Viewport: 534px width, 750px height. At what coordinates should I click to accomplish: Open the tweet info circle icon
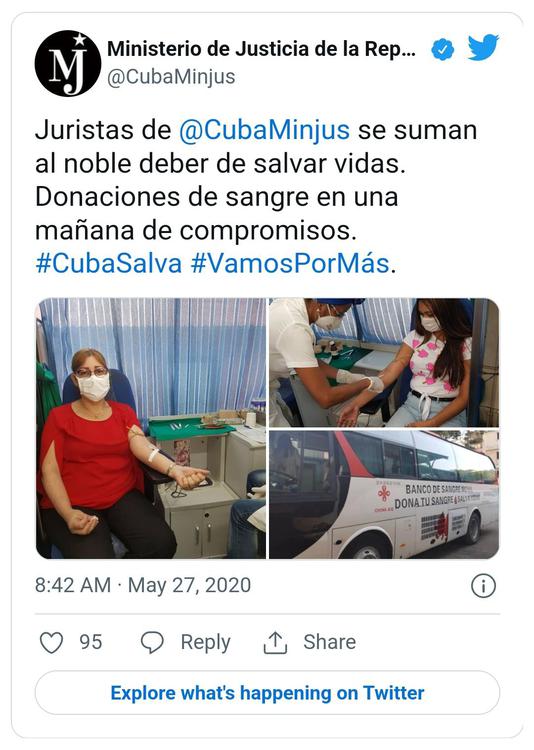pyautogui.click(x=483, y=586)
